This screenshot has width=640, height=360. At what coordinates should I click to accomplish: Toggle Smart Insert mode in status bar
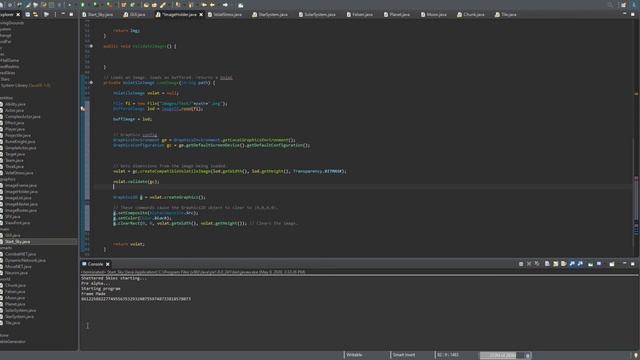[404, 355]
